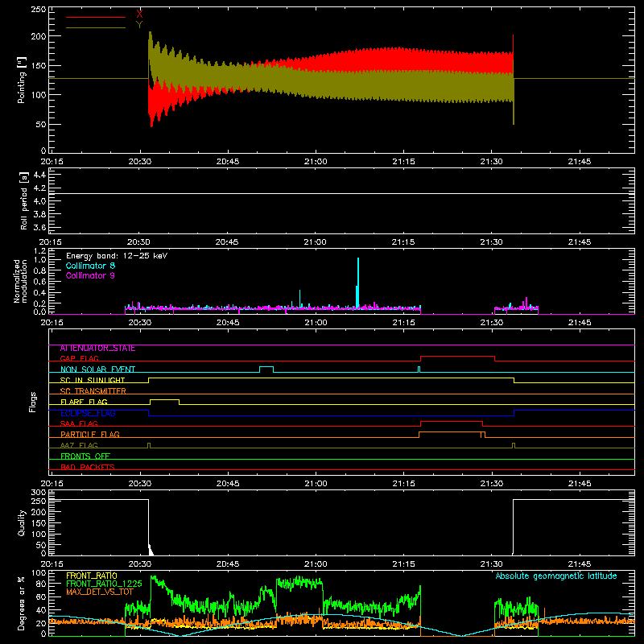Click the magenta 'Collimator 9' legend label

[x=90, y=275]
